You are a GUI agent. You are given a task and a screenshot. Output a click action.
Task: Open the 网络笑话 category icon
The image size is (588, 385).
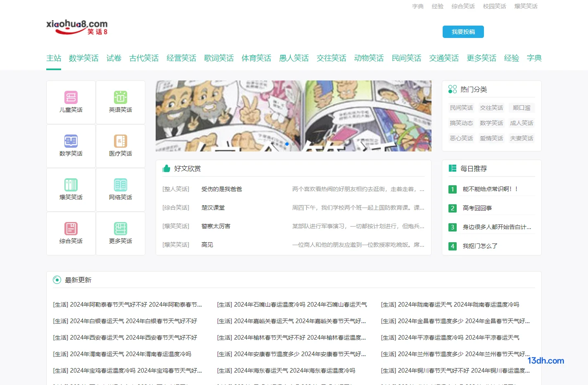(121, 185)
